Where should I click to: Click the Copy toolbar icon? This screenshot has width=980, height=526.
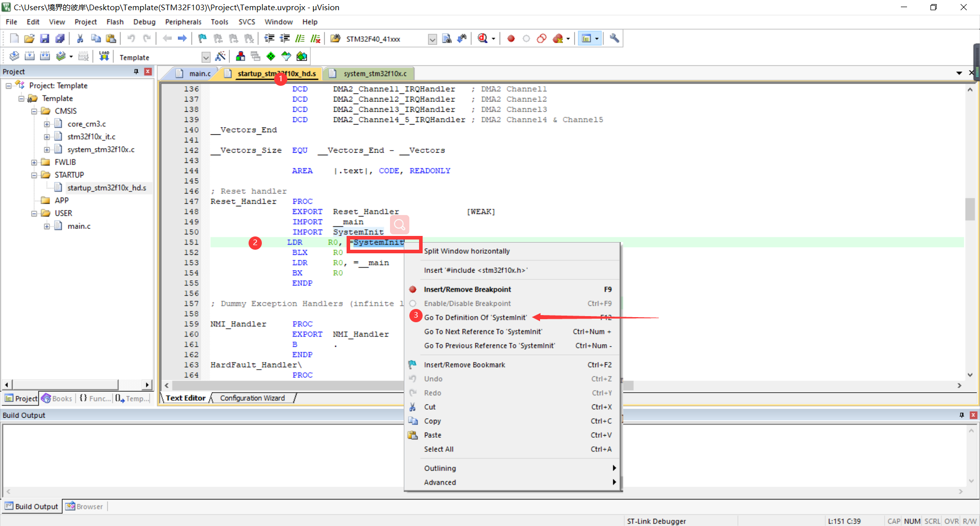click(x=95, y=38)
